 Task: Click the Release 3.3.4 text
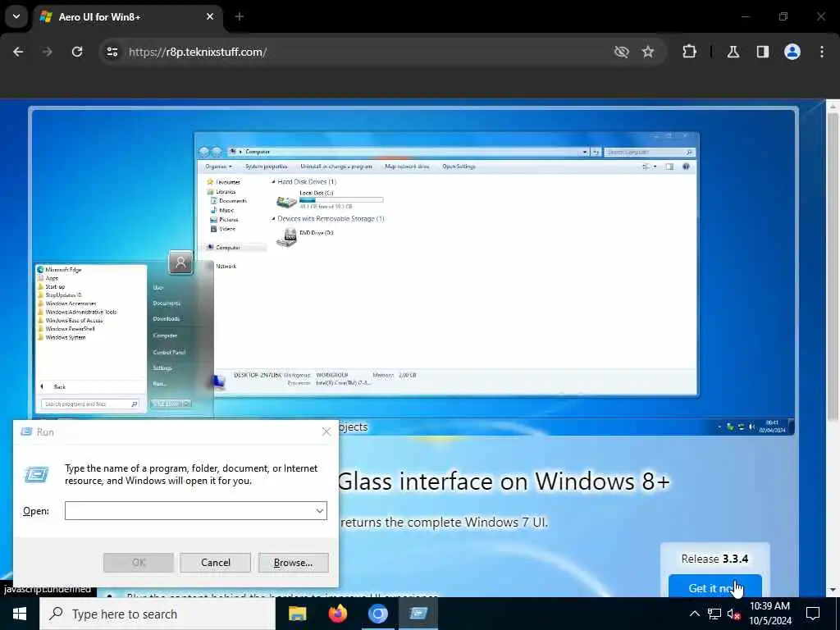click(714, 559)
